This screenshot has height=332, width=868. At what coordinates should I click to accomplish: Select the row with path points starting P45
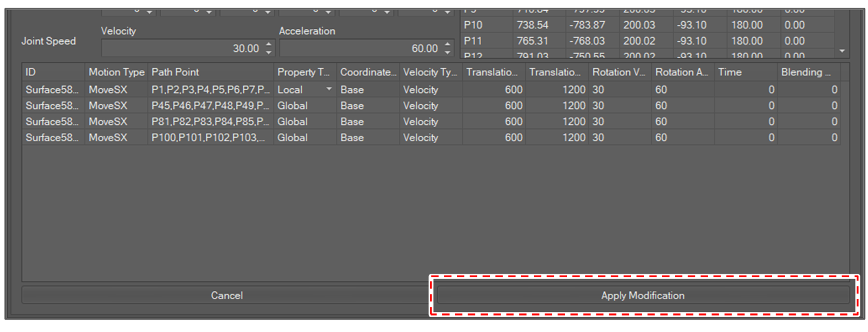point(210,106)
